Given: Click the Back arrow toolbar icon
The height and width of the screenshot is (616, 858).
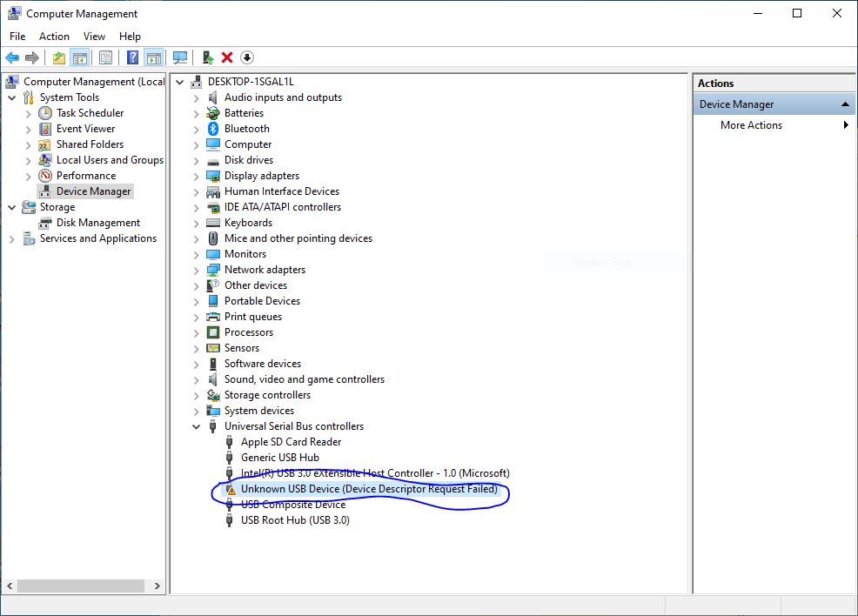Looking at the screenshot, I should point(12,57).
